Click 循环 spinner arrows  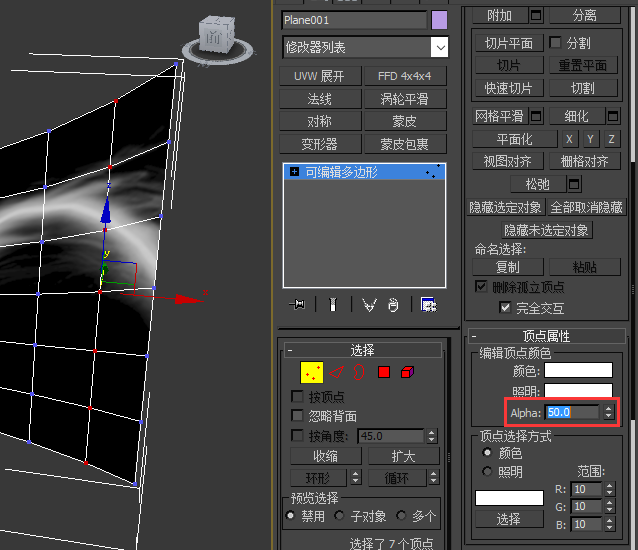point(434,477)
